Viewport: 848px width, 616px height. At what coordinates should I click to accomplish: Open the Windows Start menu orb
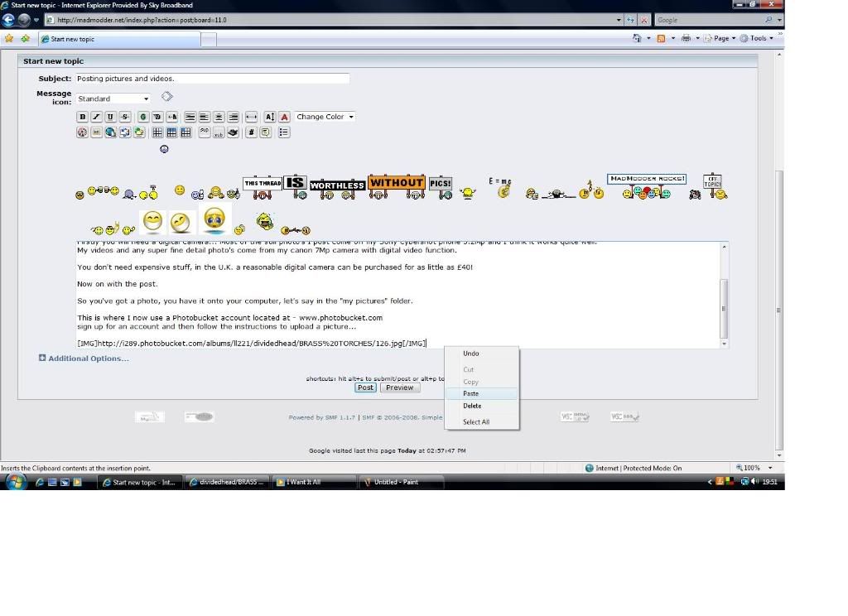(16, 481)
